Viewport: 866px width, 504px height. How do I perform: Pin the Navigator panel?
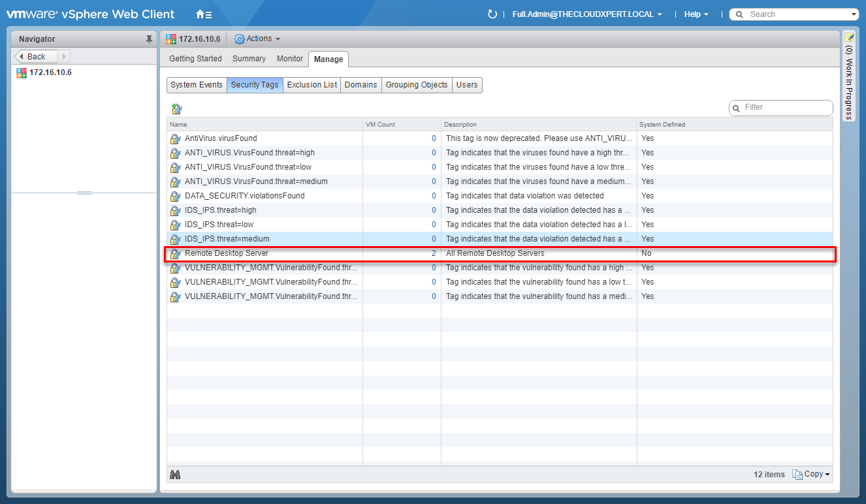(x=149, y=39)
